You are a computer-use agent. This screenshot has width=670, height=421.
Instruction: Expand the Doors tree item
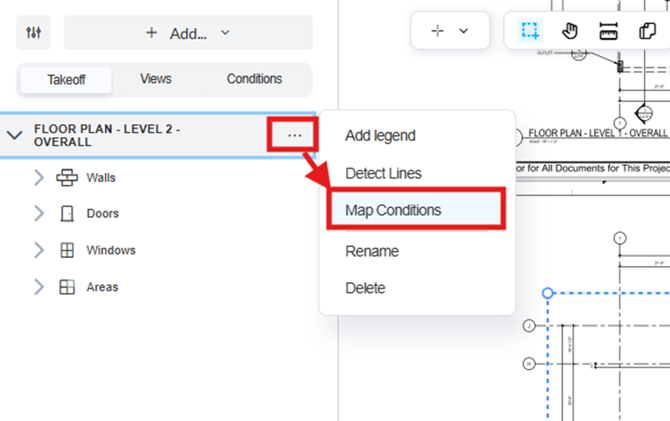click(x=39, y=214)
